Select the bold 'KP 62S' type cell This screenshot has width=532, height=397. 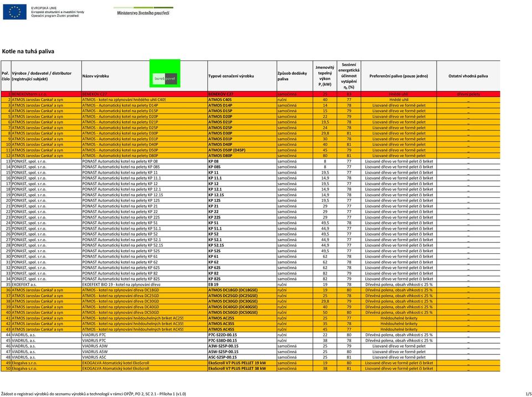click(242, 268)
